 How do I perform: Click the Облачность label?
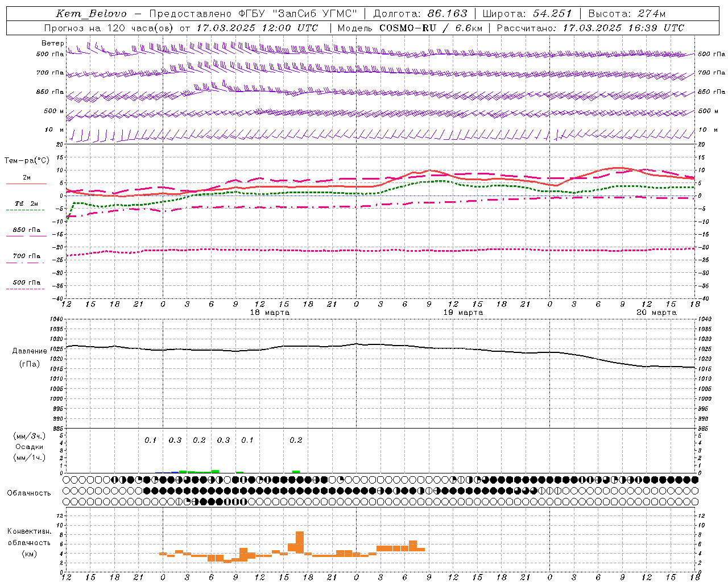tap(29, 493)
